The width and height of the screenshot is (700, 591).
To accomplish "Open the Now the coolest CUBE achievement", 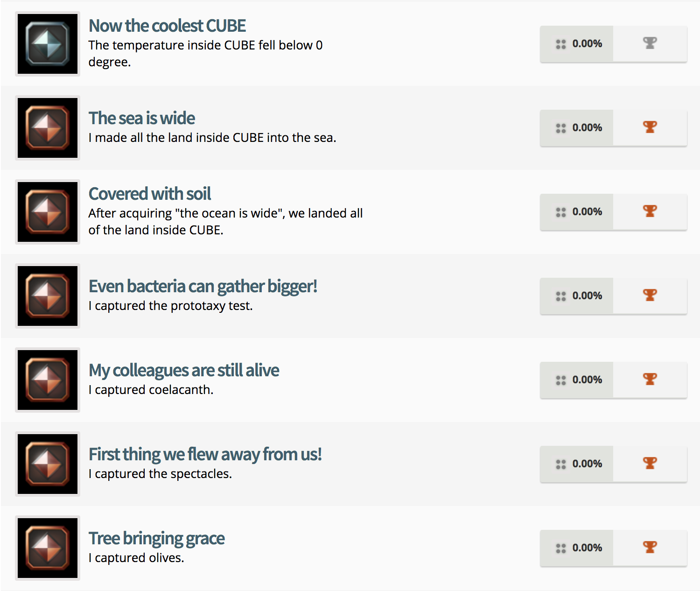I will click(167, 26).
